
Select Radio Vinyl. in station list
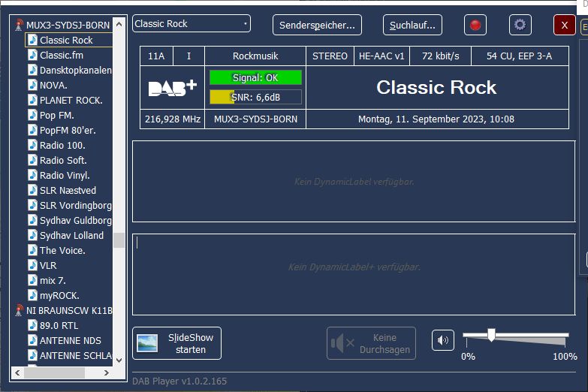coord(65,175)
